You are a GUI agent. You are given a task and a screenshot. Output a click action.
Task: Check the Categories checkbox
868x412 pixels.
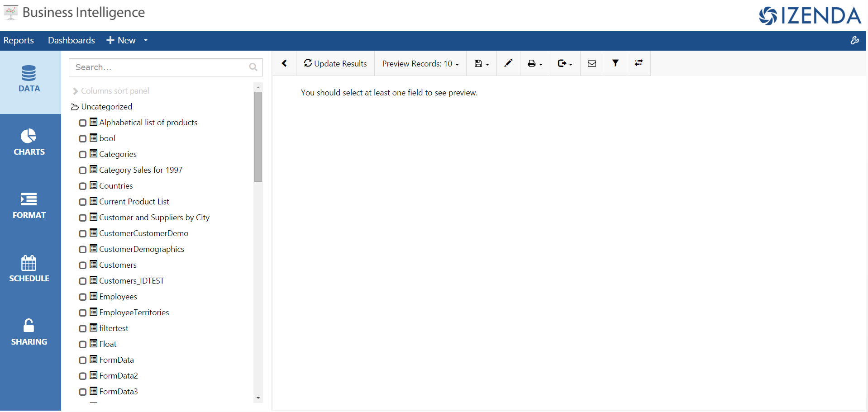(x=82, y=155)
